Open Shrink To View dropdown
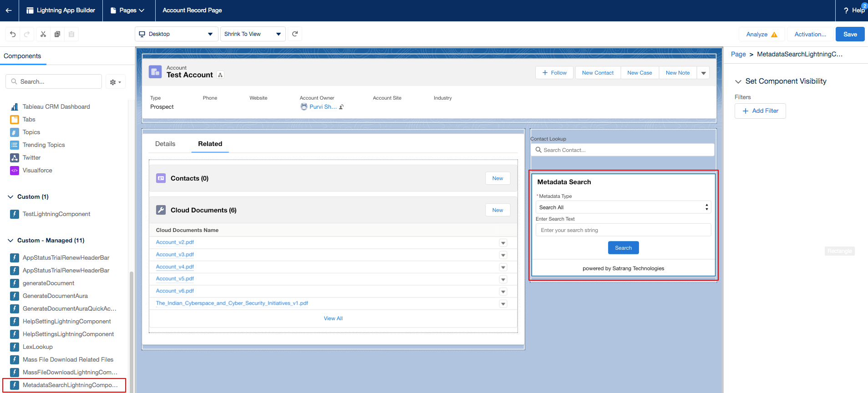This screenshot has height=393, width=868. [x=253, y=34]
